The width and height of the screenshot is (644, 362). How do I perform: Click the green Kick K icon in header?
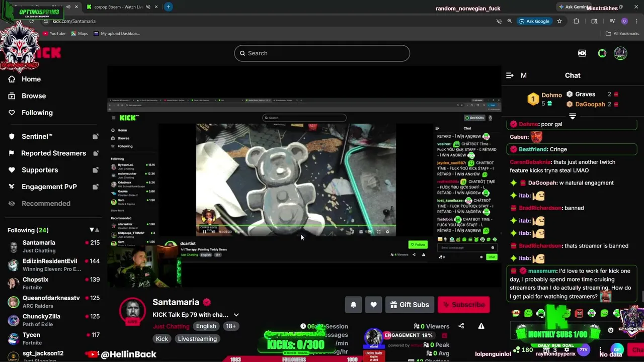pos(602,53)
